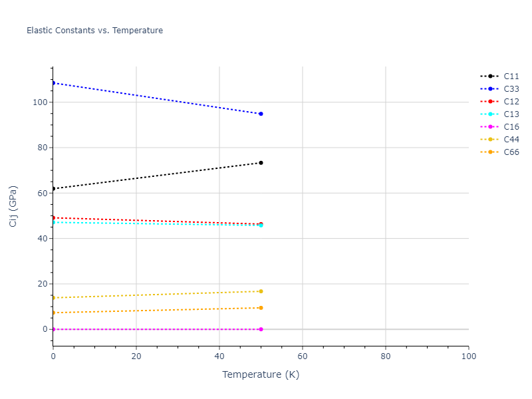
Task: Toggle the C11 trace in legend
Action: (x=511, y=76)
